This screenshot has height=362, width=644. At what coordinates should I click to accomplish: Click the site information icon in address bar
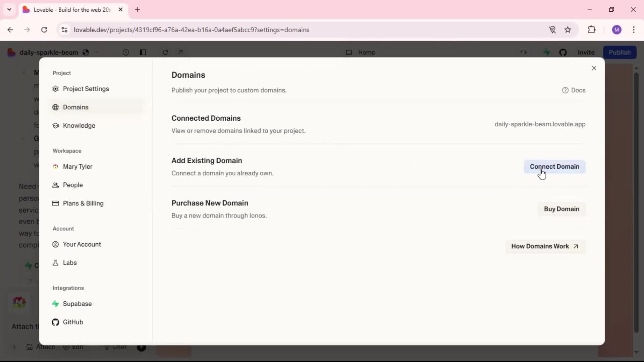[64, 30]
